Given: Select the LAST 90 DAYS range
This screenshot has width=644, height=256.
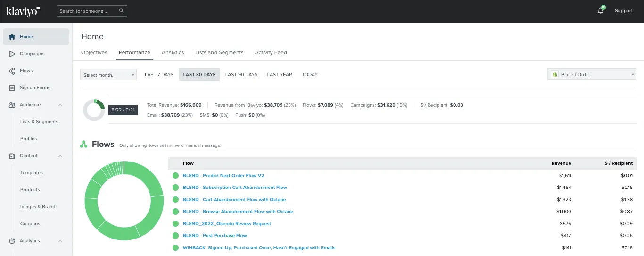Looking at the screenshot, I should pyautogui.click(x=241, y=75).
